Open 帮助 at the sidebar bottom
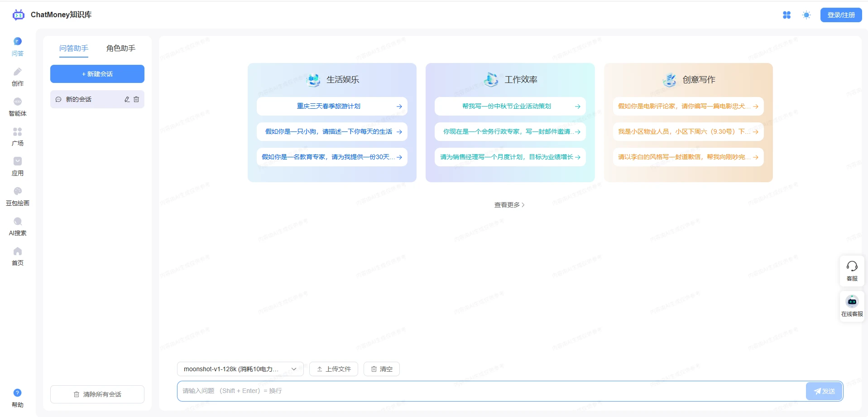Viewport: 868px width, 417px height. click(18, 398)
